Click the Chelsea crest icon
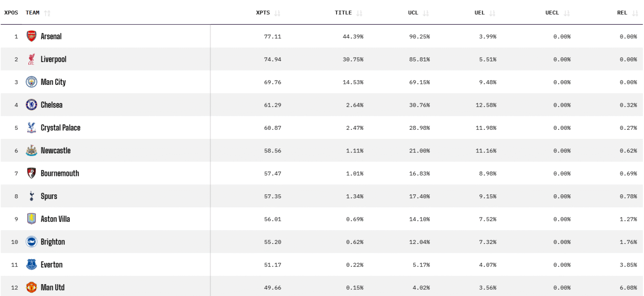This screenshot has width=644, height=296. tap(31, 105)
